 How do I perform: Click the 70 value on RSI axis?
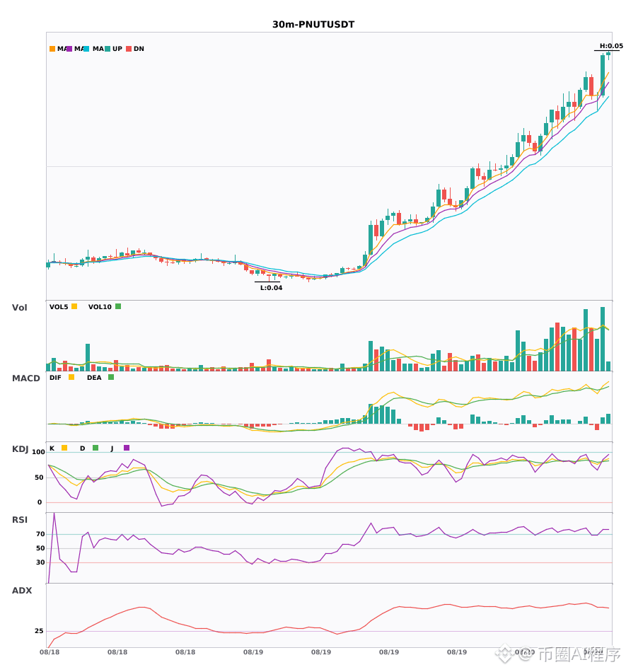click(x=40, y=534)
